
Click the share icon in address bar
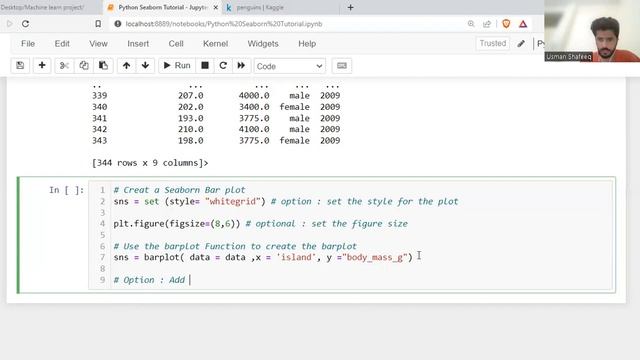487,24
